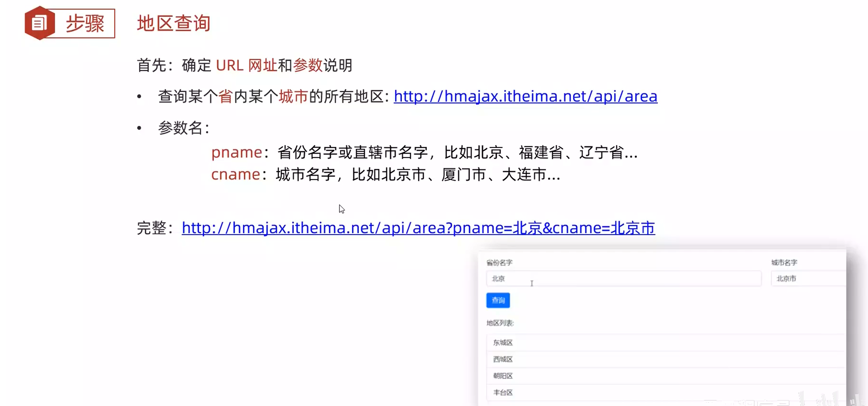Click the 参数名 bullet text
The image size is (868, 406).
(184, 128)
